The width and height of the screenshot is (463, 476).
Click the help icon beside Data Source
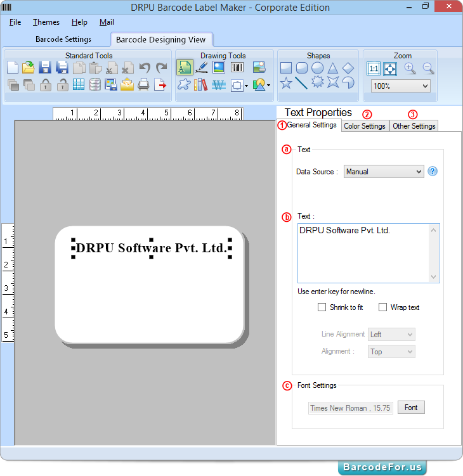pos(433,172)
